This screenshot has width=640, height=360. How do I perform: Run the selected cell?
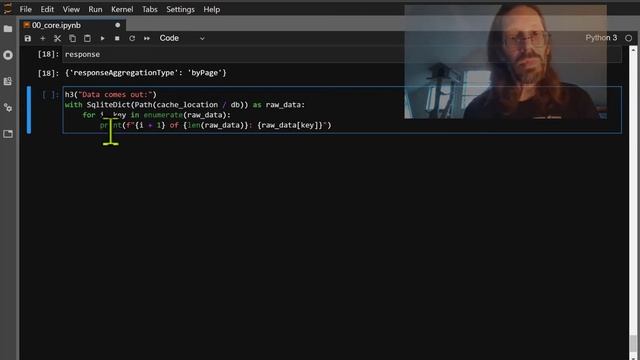102,38
